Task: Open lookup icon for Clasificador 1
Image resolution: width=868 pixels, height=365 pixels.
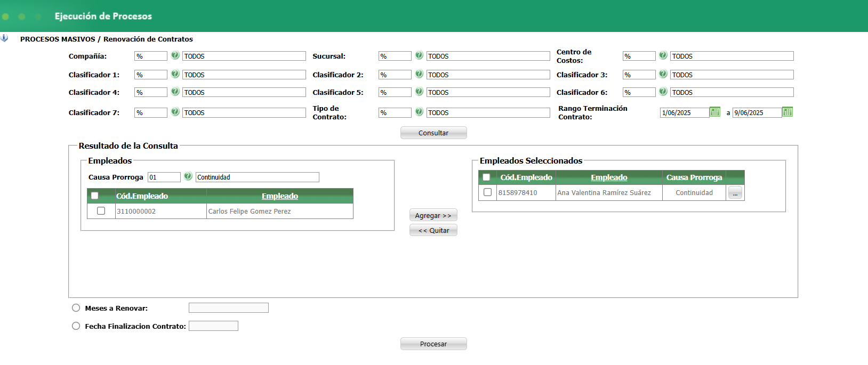Action: (175, 74)
